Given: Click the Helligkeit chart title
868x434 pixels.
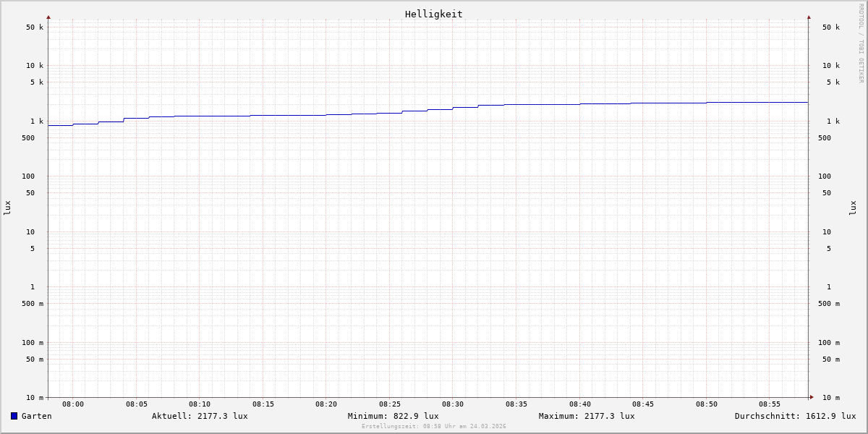Looking at the screenshot, I should [x=433, y=14].
